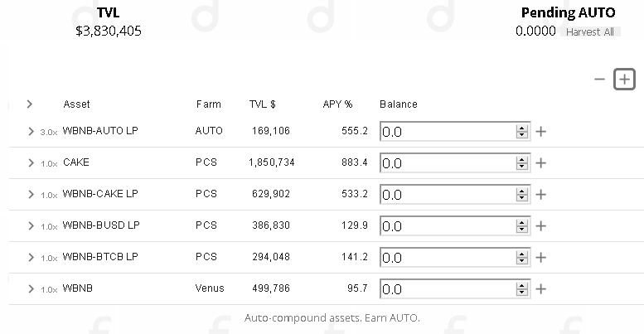Click the boxed plus expand-all icon

click(x=624, y=80)
